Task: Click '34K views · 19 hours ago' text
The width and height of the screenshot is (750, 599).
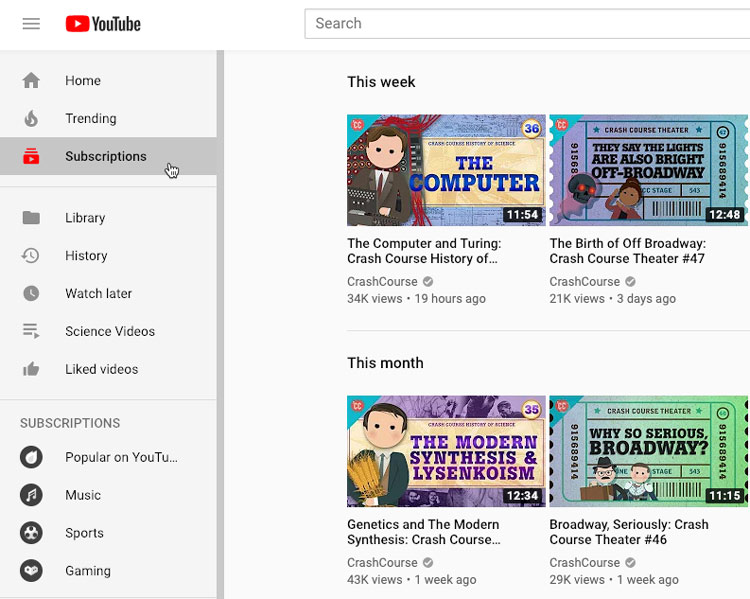Action: click(x=416, y=299)
